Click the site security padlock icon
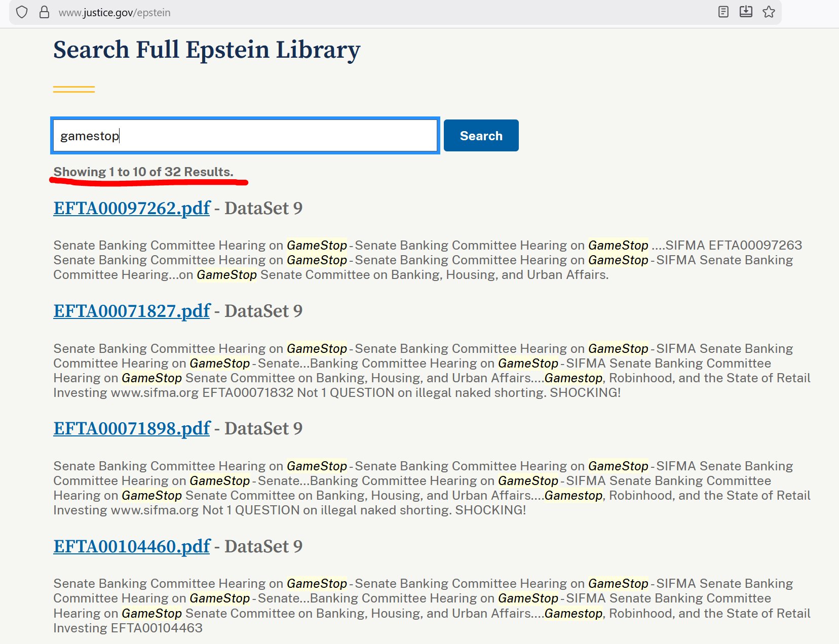 45,12
